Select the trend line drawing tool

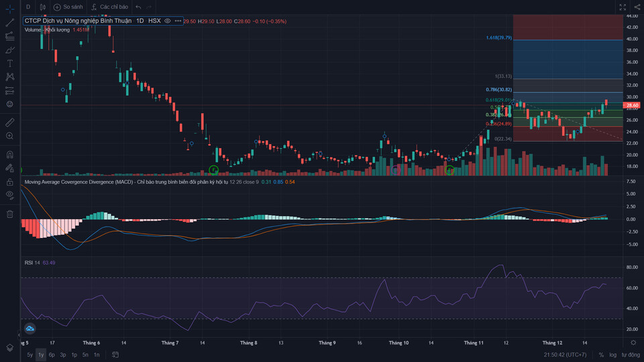[9, 22]
